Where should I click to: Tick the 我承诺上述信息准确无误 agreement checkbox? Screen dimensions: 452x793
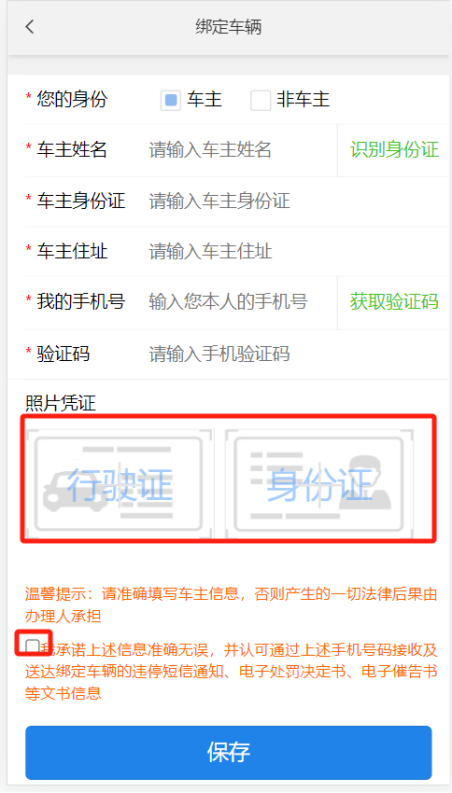(x=32, y=646)
